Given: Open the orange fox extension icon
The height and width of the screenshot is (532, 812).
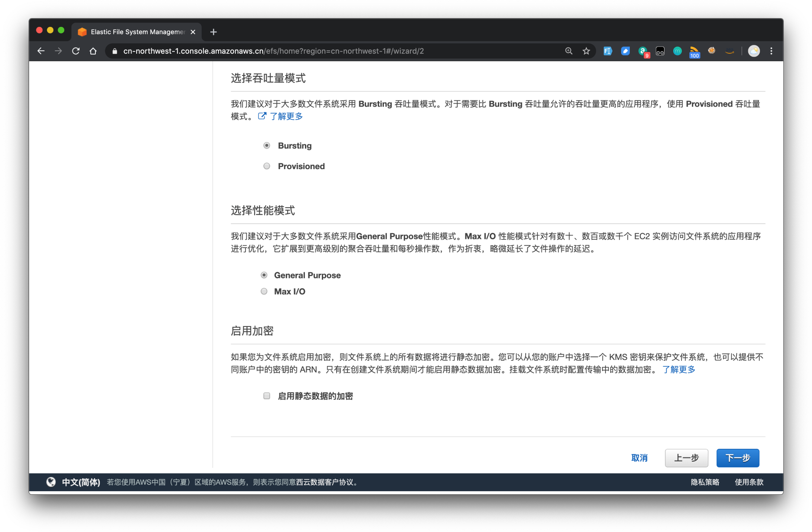Looking at the screenshot, I should pyautogui.click(x=712, y=51).
